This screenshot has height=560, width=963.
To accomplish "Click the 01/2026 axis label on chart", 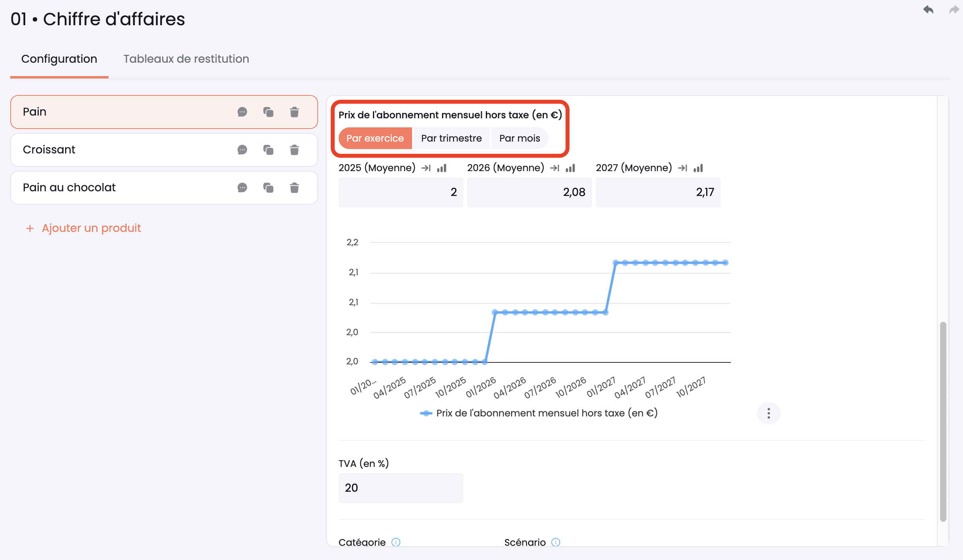I will click(x=481, y=387).
